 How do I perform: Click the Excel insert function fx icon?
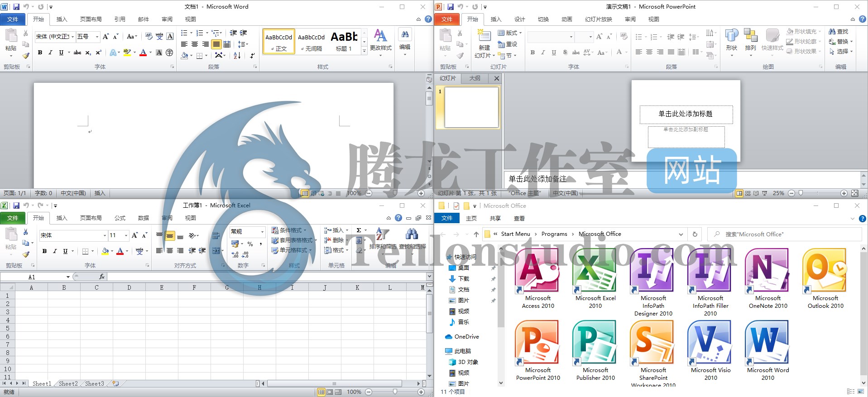click(102, 277)
